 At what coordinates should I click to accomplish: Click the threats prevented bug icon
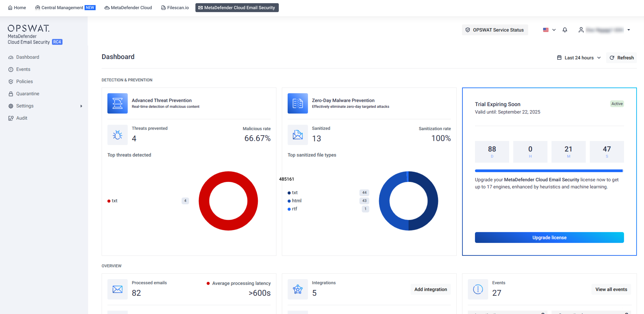pos(117,135)
